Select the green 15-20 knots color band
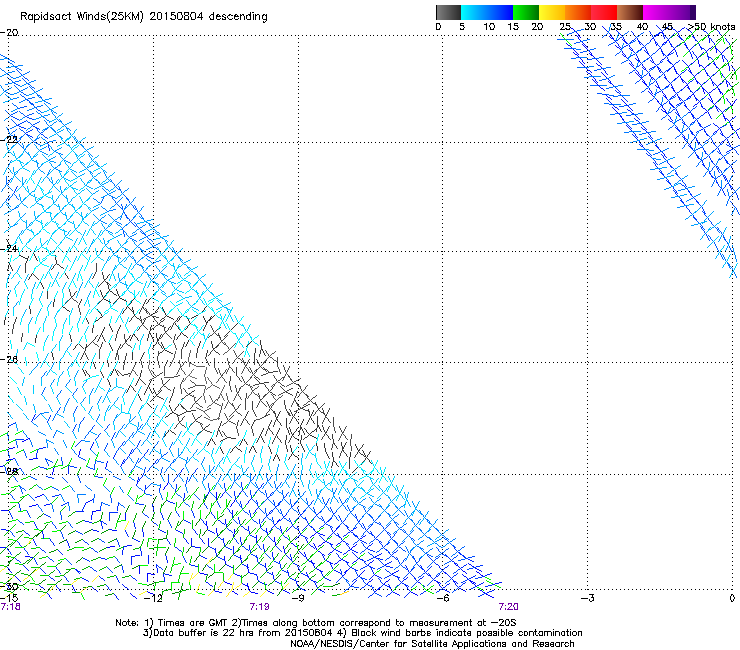The image size is (740, 650). click(x=526, y=12)
